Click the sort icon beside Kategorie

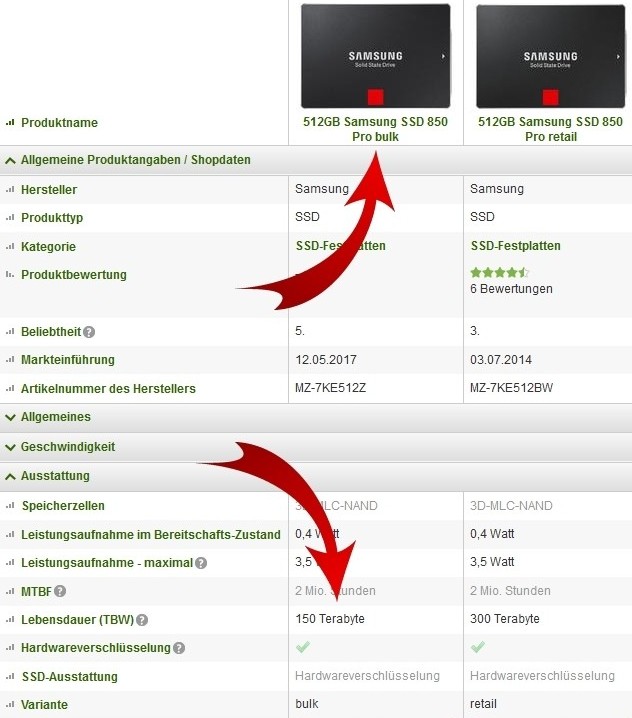10,246
